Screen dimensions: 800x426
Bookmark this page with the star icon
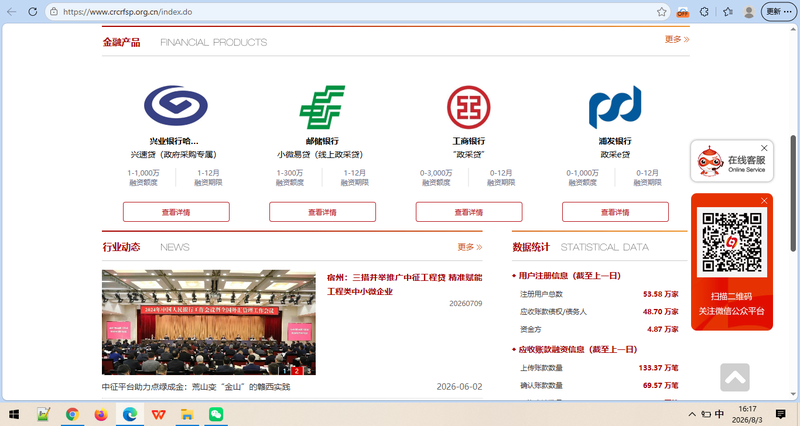pyautogui.click(x=662, y=12)
